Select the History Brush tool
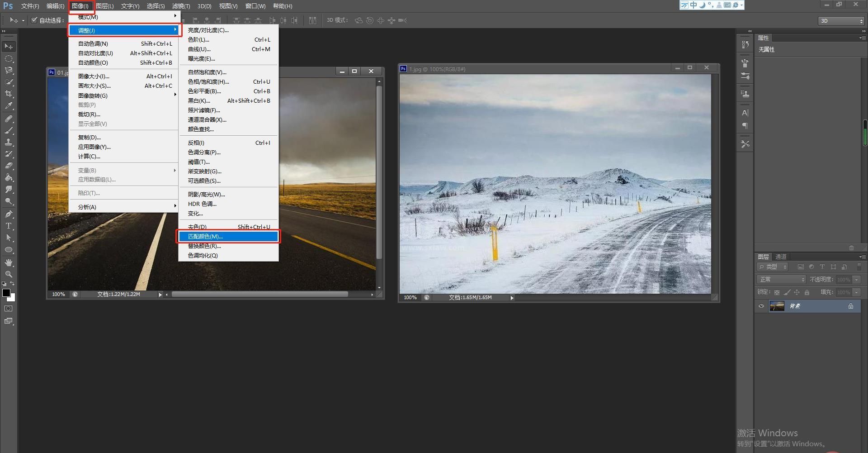This screenshot has height=453, width=868. coord(9,154)
